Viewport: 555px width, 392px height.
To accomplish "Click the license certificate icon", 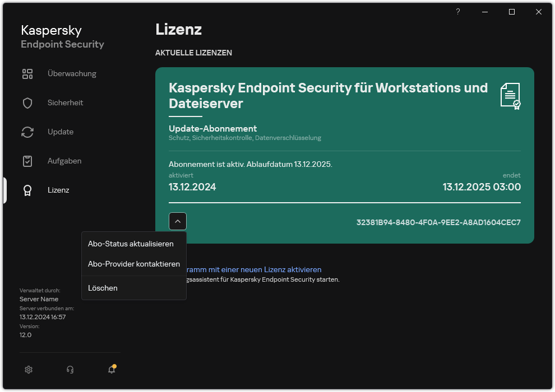I will pyautogui.click(x=511, y=96).
